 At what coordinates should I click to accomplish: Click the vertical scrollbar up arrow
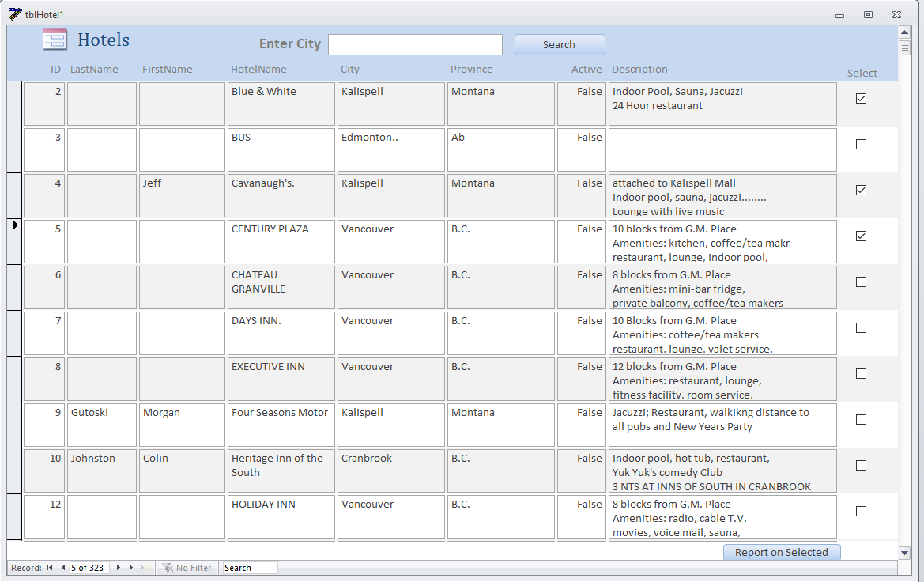point(904,32)
